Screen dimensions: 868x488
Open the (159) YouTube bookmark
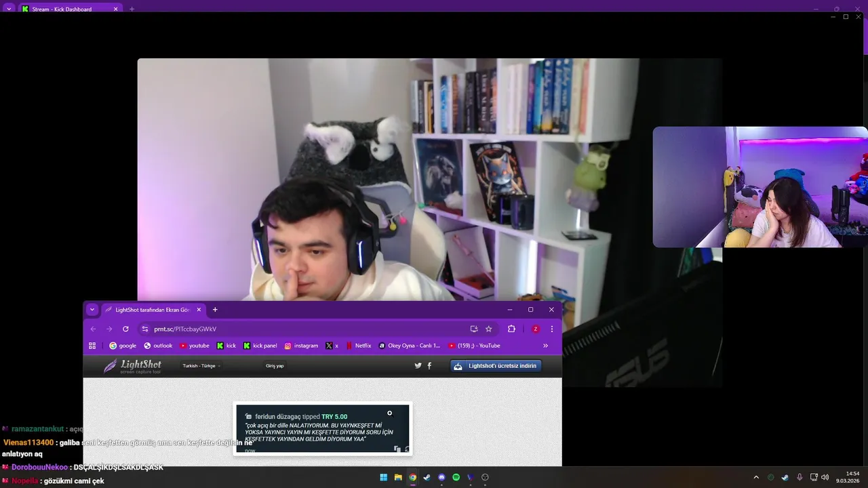(x=474, y=346)
